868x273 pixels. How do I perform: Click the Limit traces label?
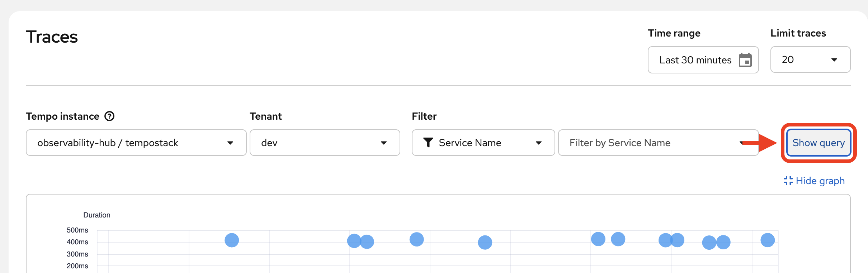pos(798,33)
